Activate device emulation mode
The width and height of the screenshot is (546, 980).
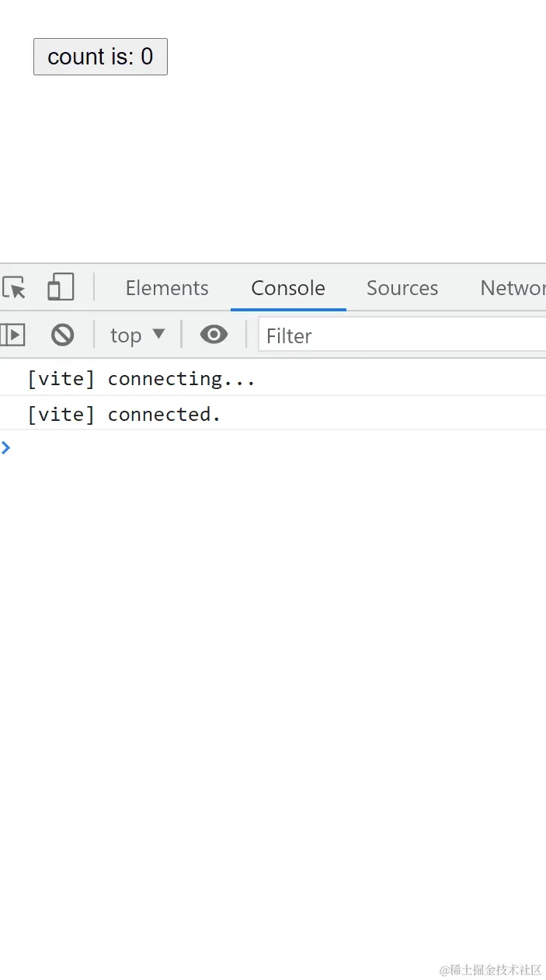tap(60, 287)
